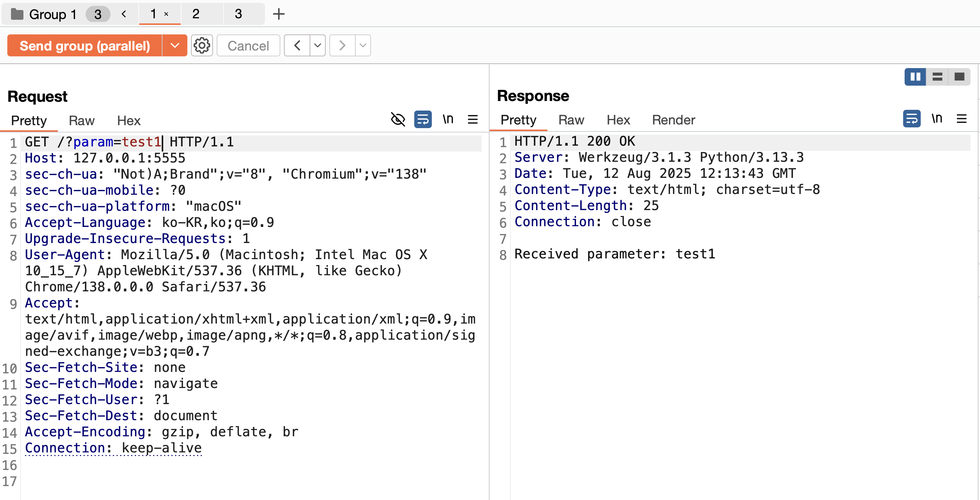
Task: Open send mode dropdown next to Send group
Action: coord(175,46)
